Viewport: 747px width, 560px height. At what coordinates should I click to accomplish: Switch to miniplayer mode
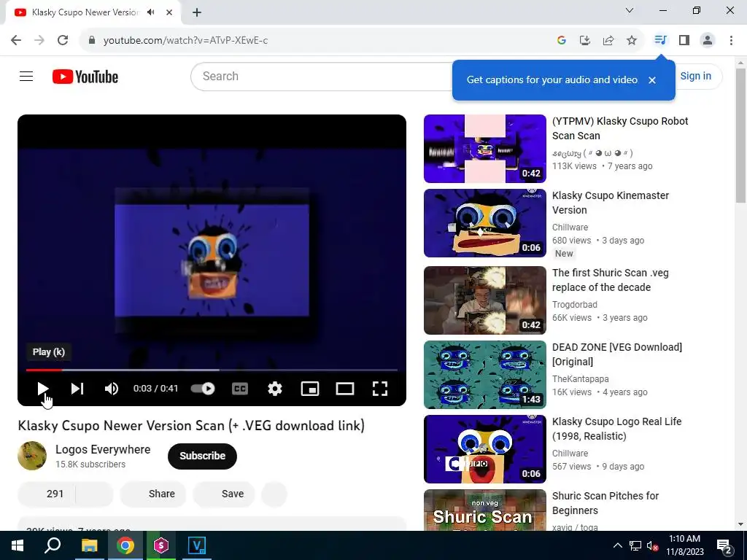[309, 389]
